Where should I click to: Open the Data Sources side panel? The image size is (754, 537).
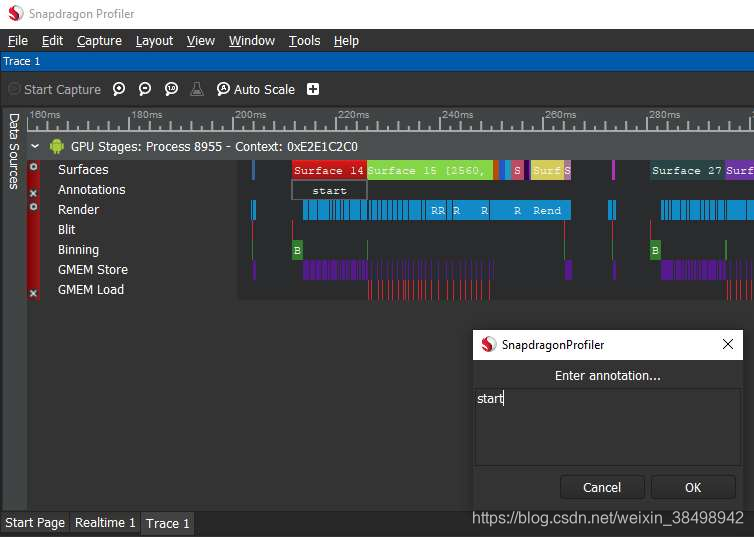click(x=13, y=151)
